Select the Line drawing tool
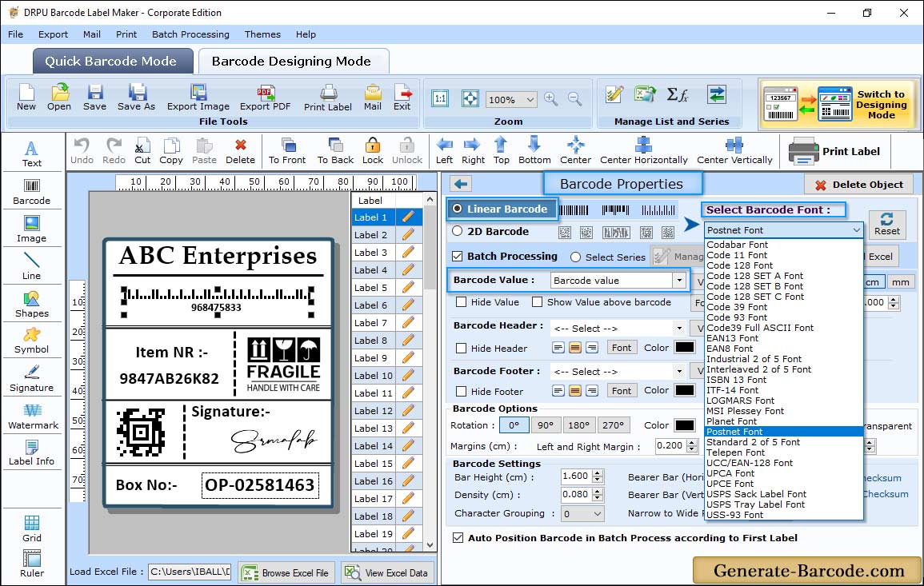Viewport: 924px width, 586px height. point(32,266)
